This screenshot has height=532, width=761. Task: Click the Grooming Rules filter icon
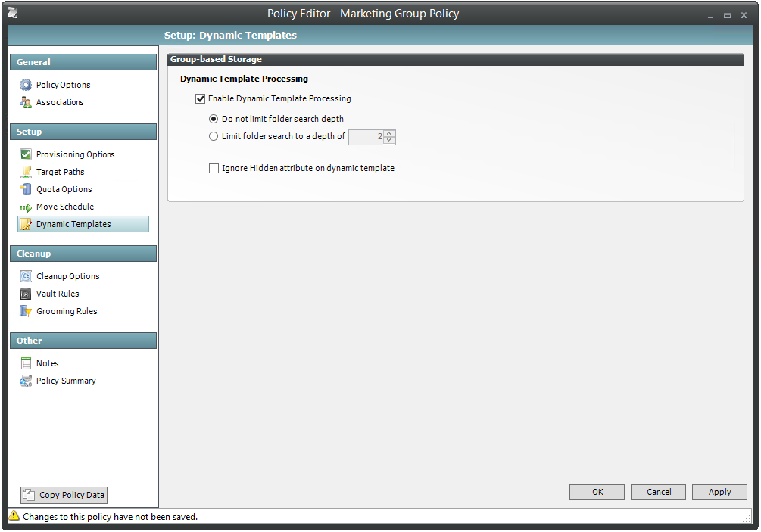(26, 311)
